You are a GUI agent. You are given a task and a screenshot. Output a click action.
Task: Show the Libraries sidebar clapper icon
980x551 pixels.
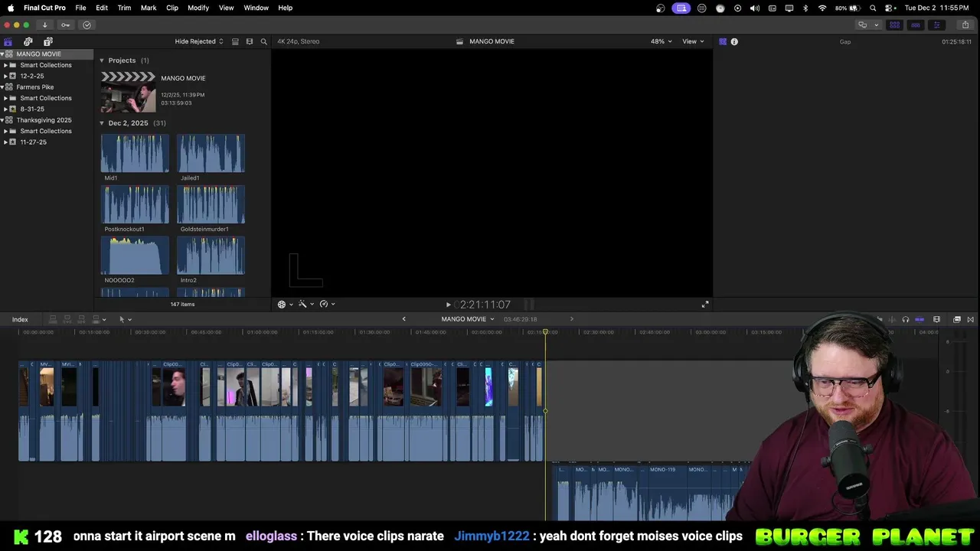pyautogui.click(x=8, y=41)
